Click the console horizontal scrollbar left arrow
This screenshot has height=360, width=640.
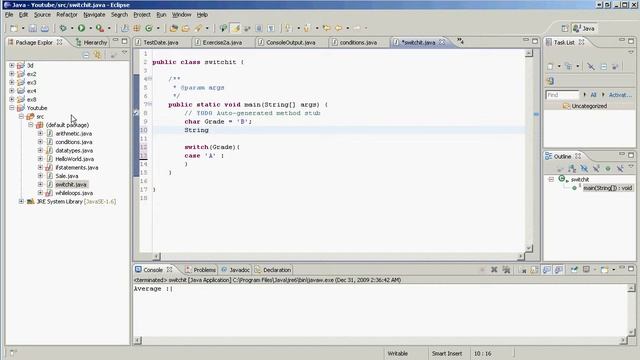click(138, 340)
